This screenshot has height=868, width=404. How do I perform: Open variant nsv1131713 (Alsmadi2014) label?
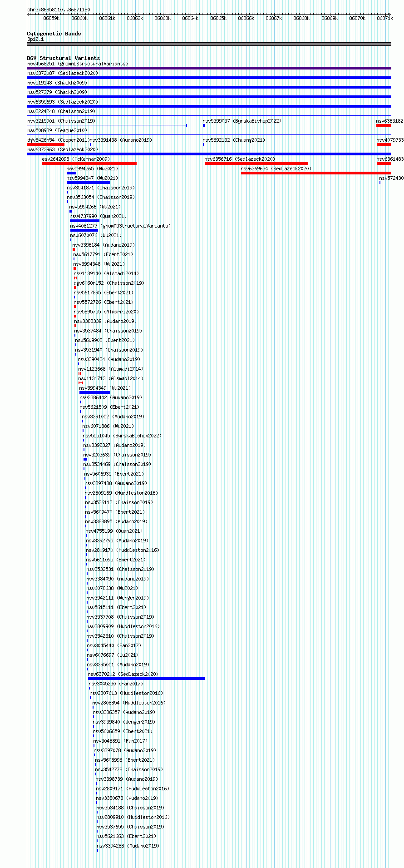[x=111, y=378]
